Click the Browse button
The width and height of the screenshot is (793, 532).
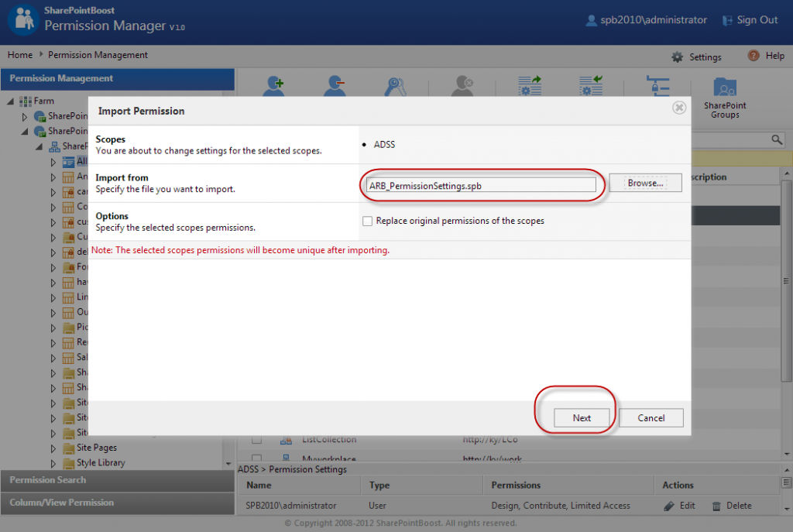point(645,183)
